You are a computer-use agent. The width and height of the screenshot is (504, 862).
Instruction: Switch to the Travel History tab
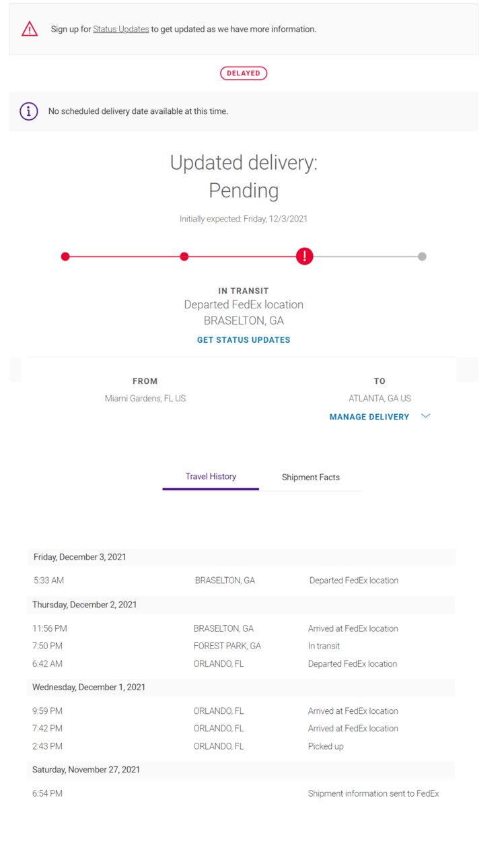click(x=211, y=477)
